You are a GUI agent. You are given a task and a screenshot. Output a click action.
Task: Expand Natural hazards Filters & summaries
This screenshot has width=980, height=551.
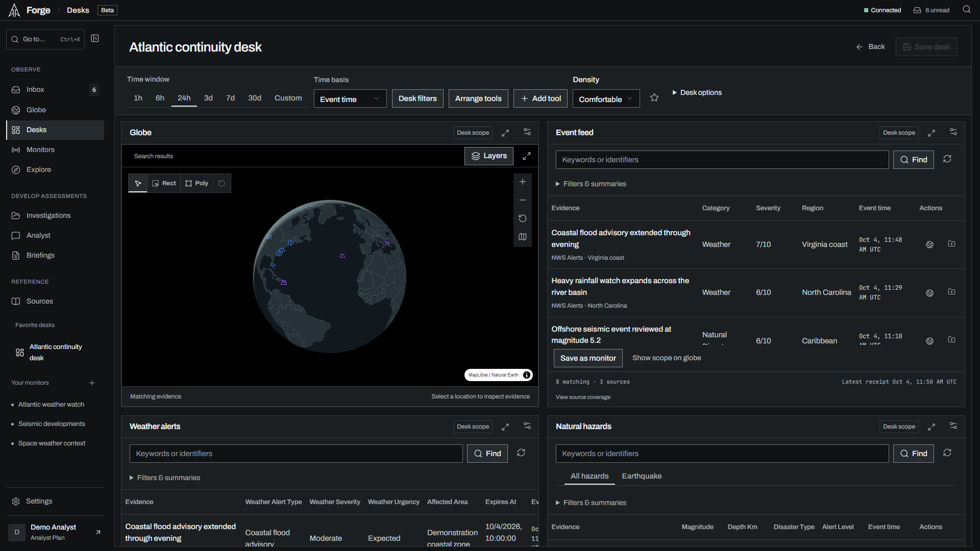(x=591, y=503)
